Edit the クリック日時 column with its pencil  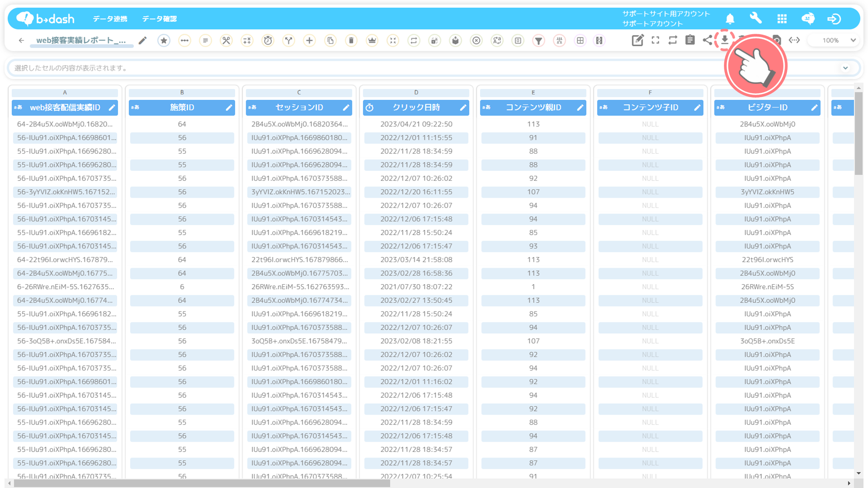[463, 108]
